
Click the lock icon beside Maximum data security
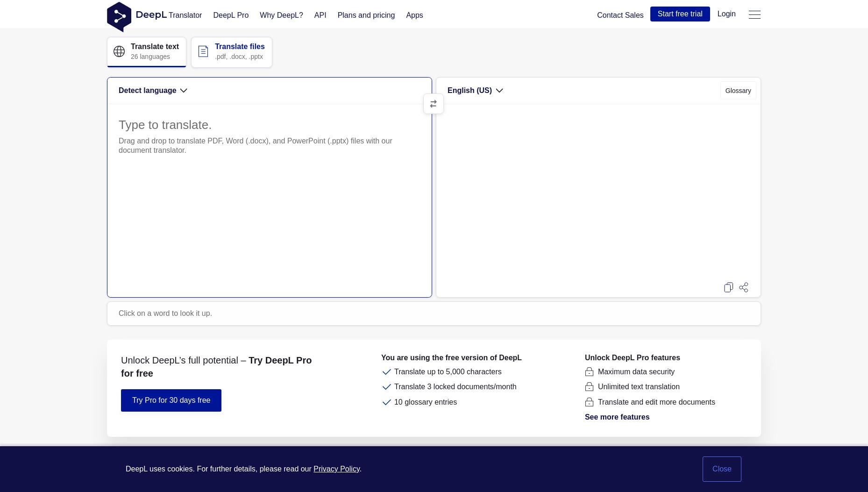pyautogui.click(x=589, y=372)
